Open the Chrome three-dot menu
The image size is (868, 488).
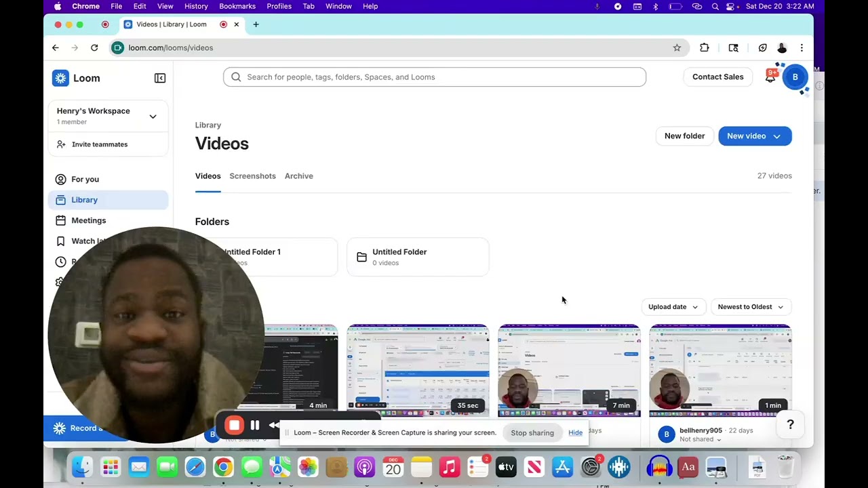click(802, 47)
